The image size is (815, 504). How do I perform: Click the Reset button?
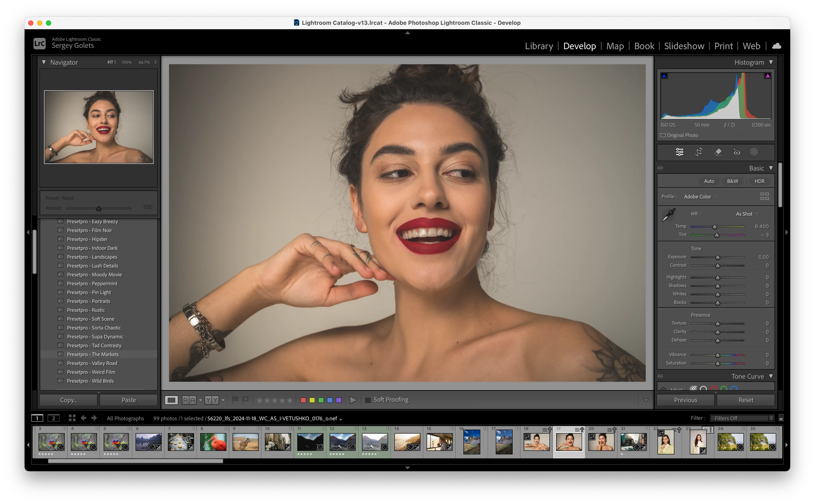[x=745, y=400]
